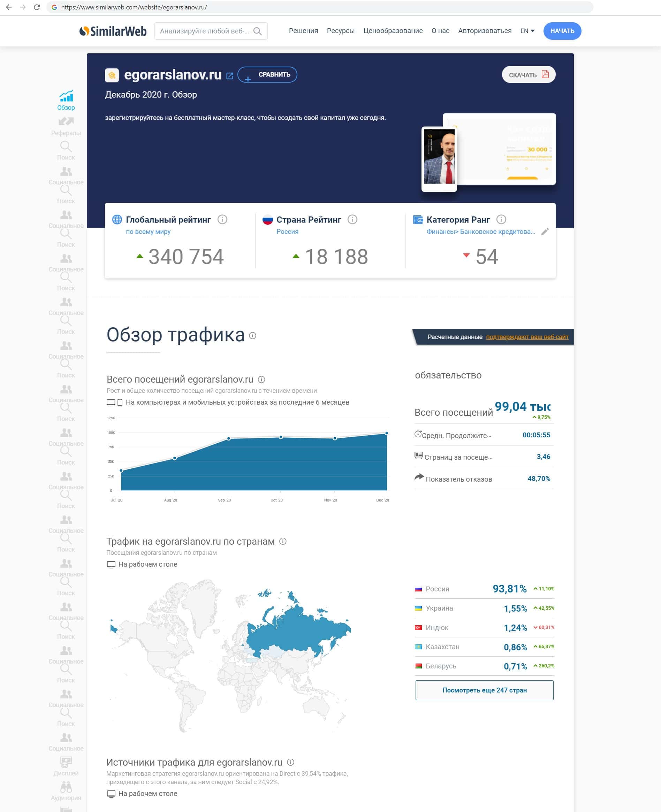Click the total visits value 99,04 тыс
This screenshot has width=661, height=812.
[x=522, y=406]
